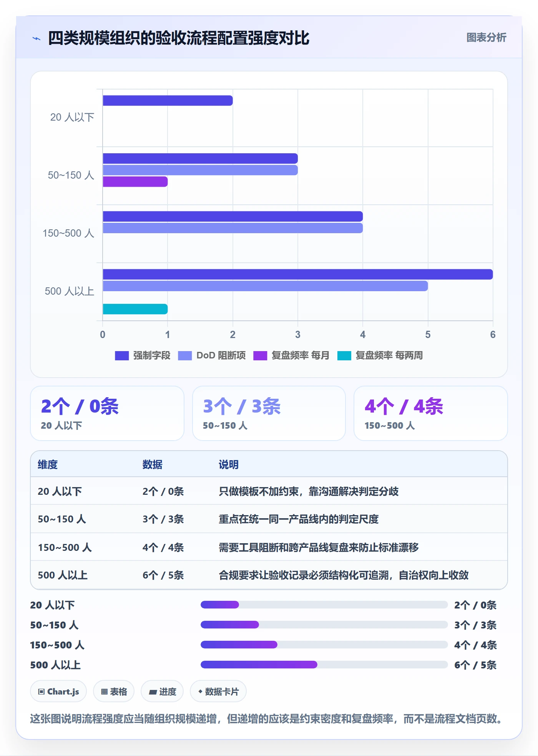
Task: Click progress bar for 150~500 人
Action: pos(324,645)
